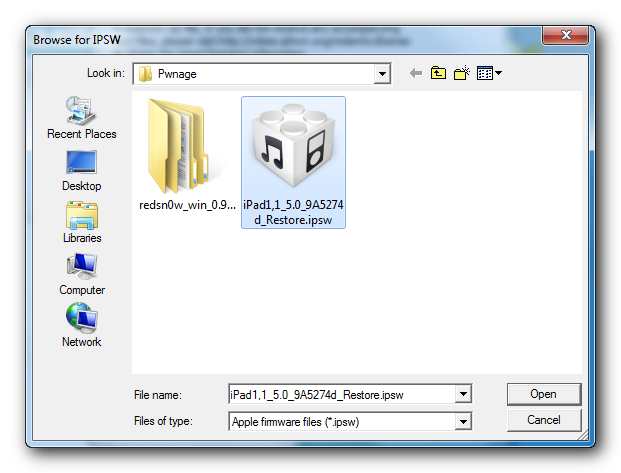Select the redsn0w_win_0.9... folder
Image resolution: width=621 pixels, height=473 pixels.
point(187,155)
